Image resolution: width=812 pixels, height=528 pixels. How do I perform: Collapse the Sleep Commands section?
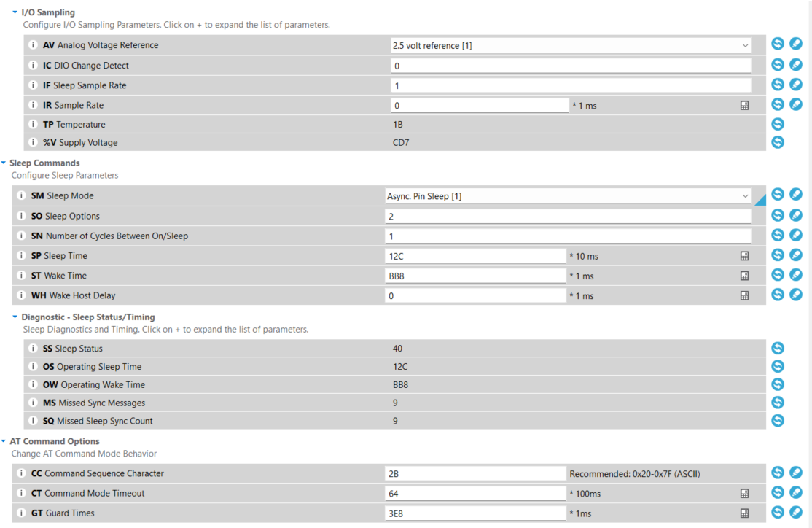pyautogui.click(x=4, y=163)
